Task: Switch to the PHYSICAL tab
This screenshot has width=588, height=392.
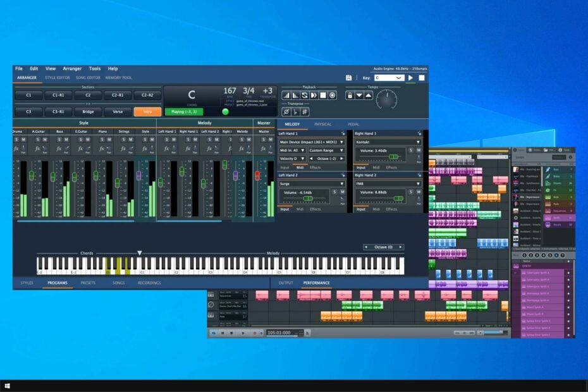Action: [325, 124]
